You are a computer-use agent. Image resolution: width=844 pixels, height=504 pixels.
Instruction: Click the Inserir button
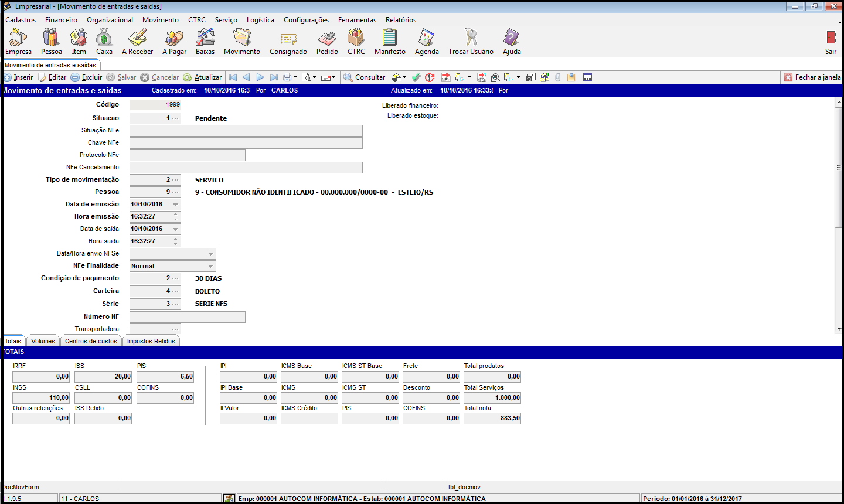(18, 77)
